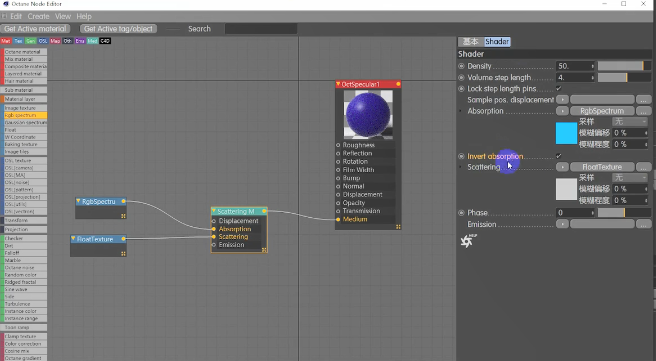
Task: Click the Phase animation keyframe dot
Action: (461, 213)
